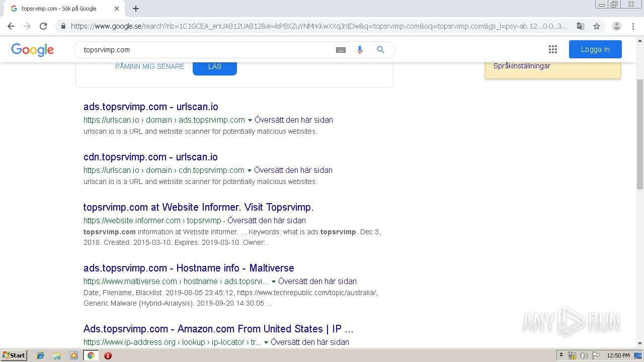The image size is (644, 362).
Task: Launch Internet Explorer from taskbar
Action: coord(40,355)
